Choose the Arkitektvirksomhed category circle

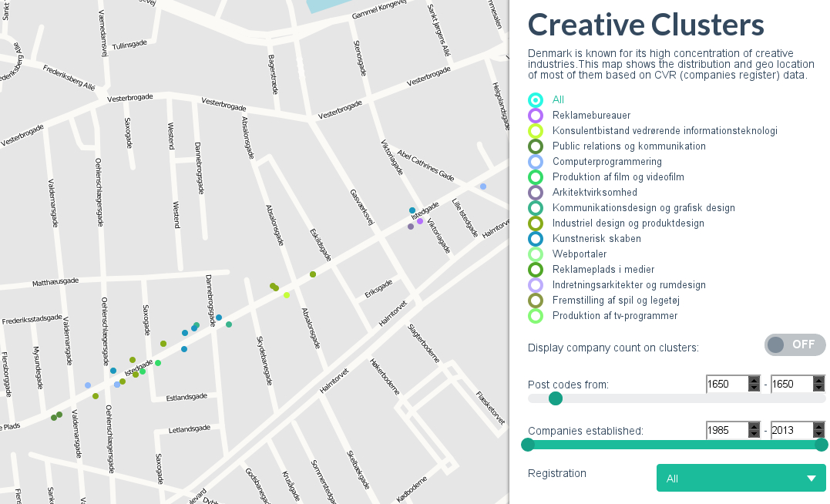point(536,193)
